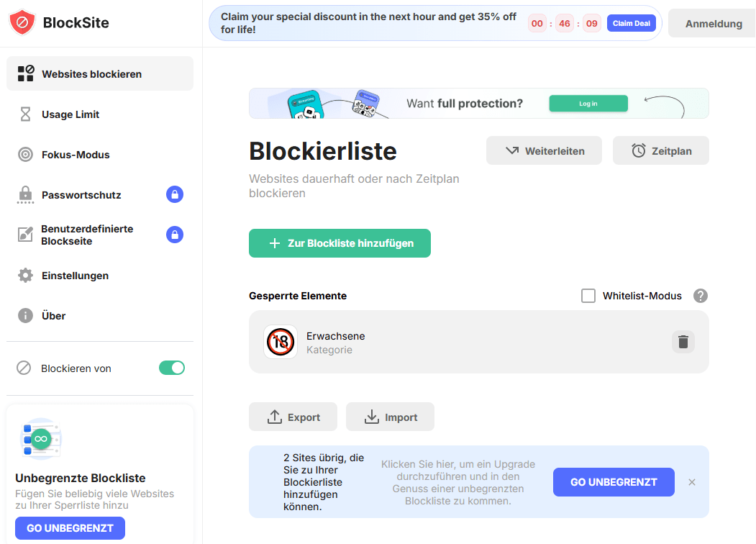The width and height of the screenshot is (756, 544).
Task: Click the BlockSite shield logo
Action: coord(22,23)
